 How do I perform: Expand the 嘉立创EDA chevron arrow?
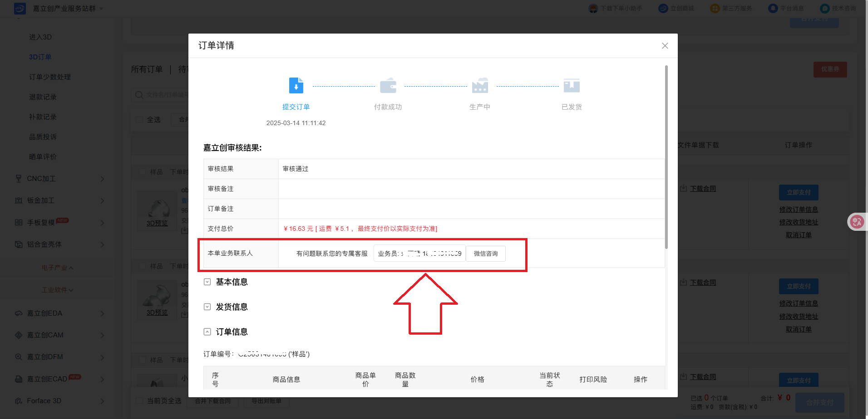(102, 313)
